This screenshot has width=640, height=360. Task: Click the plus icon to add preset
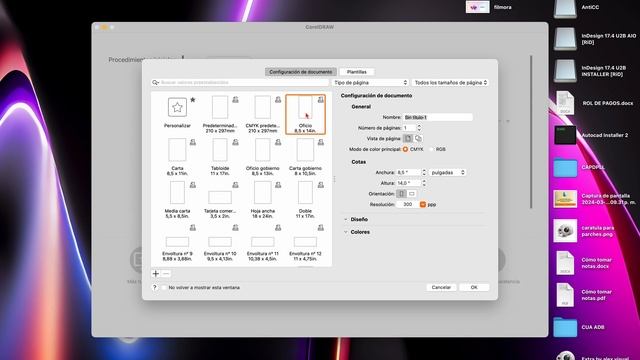156,273
